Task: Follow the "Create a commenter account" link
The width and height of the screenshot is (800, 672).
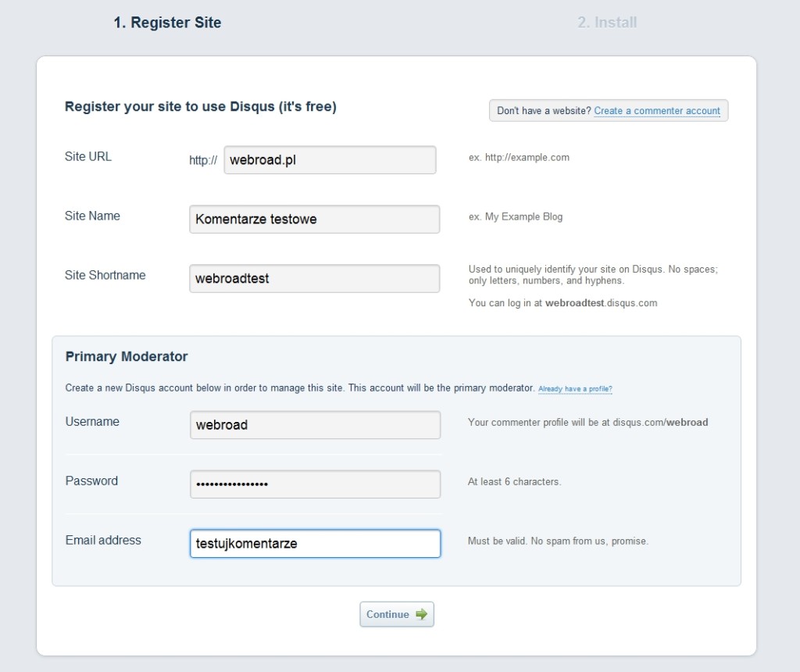Action: [657, 111]
